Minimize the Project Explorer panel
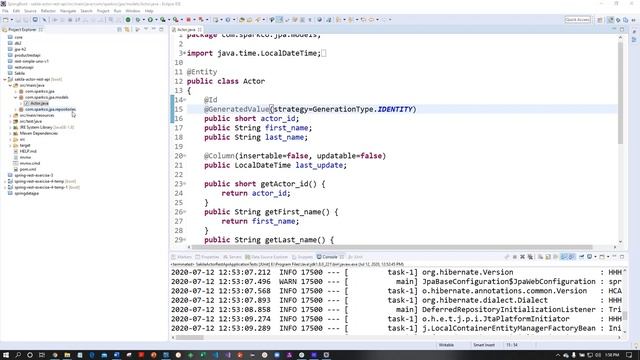The width and height of the screenshot is (640, 360). 154,30
